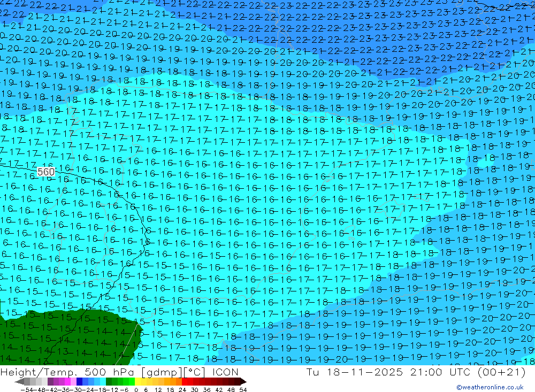Image resolution: width=535 pixels, height=392 pixels.
Task: Click the left arrow end of the color scale
Action: click(x=19, y=382)
